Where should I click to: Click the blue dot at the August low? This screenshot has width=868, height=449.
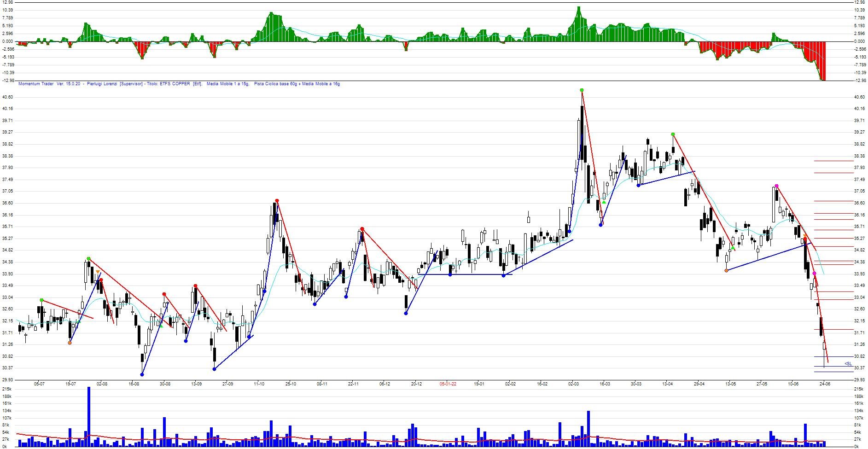pos(142,374)
